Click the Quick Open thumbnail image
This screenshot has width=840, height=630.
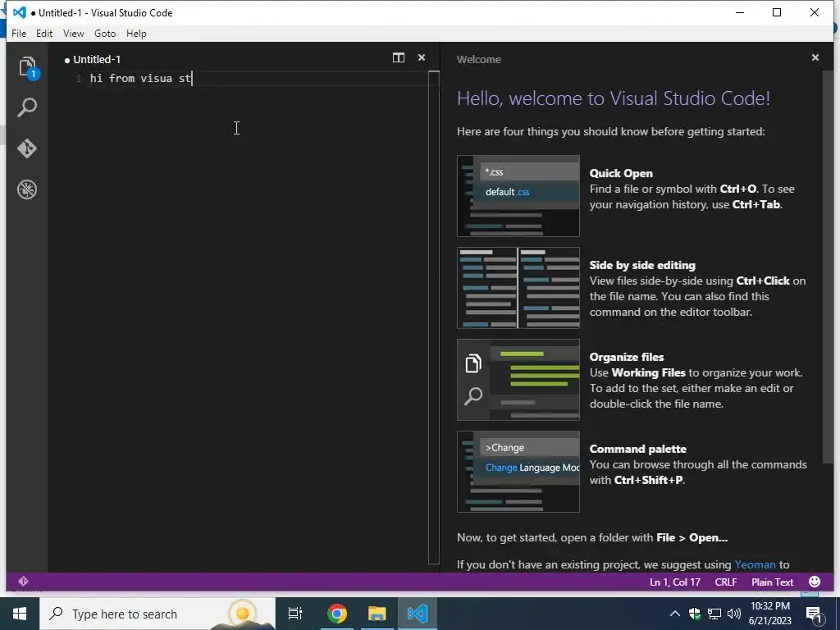coord(518,196)
